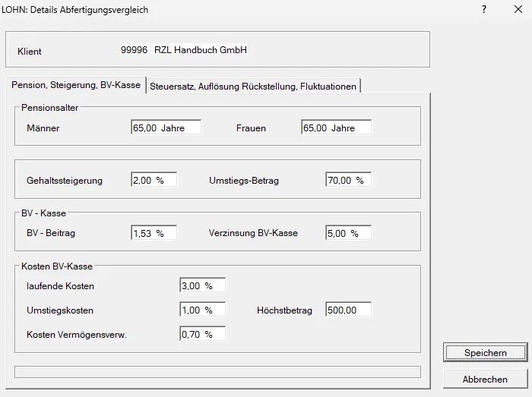Click the laufende Kosten field

(203, 285)
